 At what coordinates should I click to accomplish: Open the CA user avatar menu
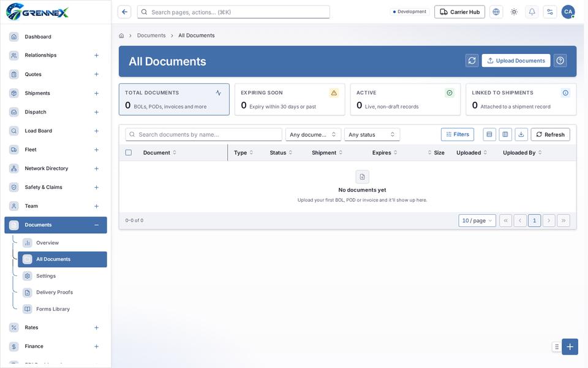click(568, 12)
